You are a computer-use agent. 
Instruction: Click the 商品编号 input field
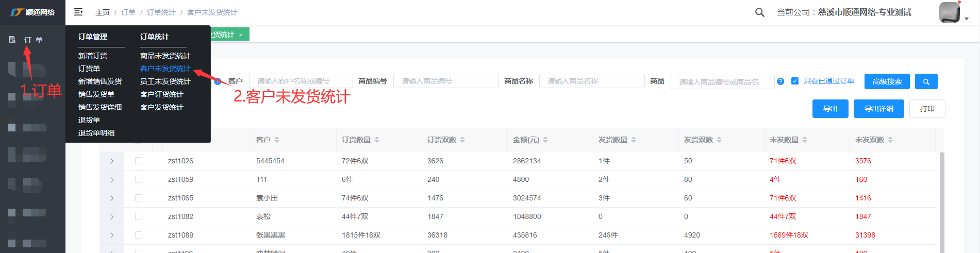tap(446, 81)
